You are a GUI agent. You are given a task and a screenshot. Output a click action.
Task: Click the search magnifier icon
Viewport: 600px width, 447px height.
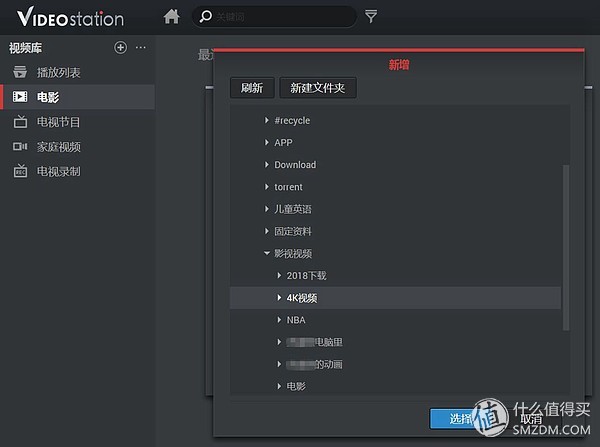pos(205,16)
